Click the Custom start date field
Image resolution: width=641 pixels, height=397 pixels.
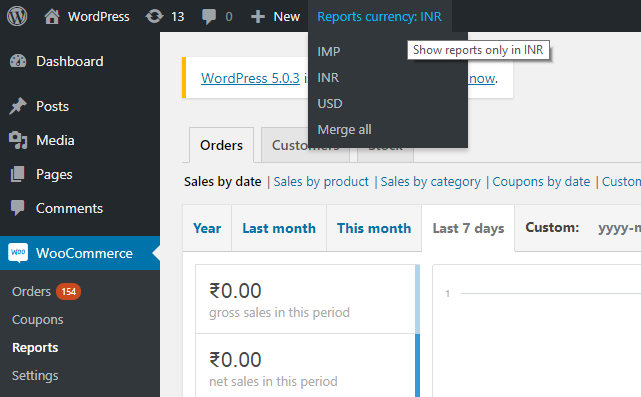pyautogui.click(x=618, y=228)
